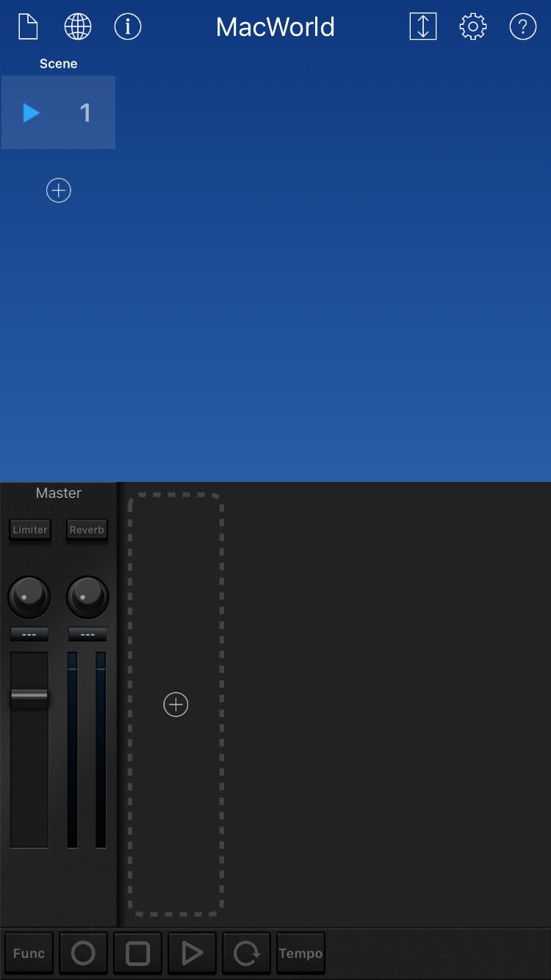Toggle the Limiter button on Master
551x980 pixels.
[x=30, y=530]
